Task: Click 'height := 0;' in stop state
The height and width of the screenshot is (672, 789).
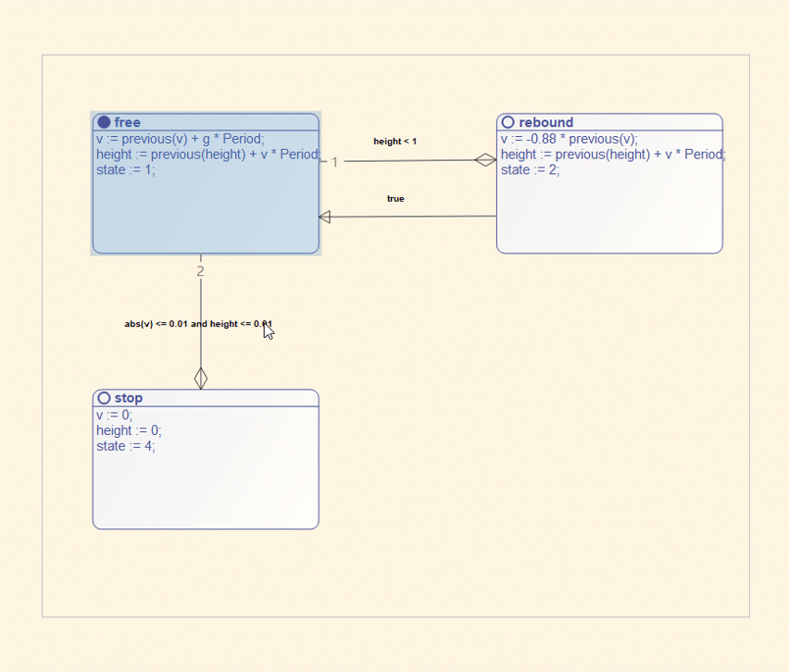Action: (129, 430)
